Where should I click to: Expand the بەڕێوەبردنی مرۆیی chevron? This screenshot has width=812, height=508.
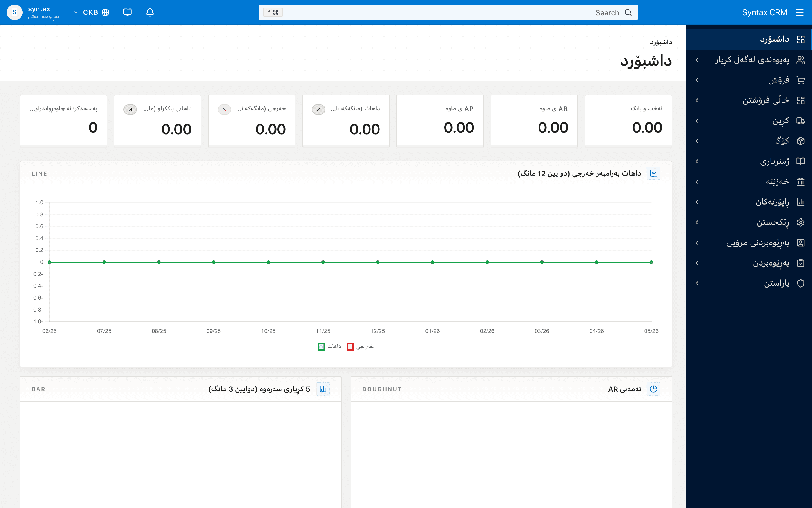(697, 243)
